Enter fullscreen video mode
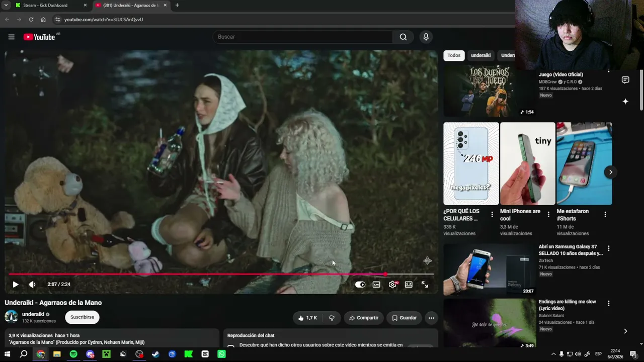The height and width of the screenshot is (362, 644). [x=425, y=285]
